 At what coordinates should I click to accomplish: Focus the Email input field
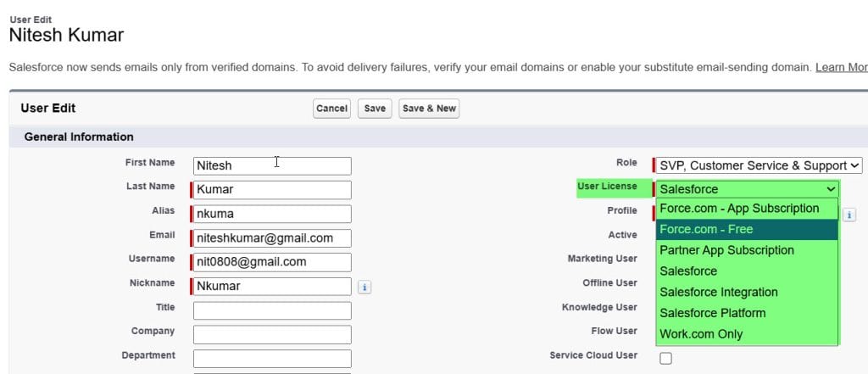[272, 238]
